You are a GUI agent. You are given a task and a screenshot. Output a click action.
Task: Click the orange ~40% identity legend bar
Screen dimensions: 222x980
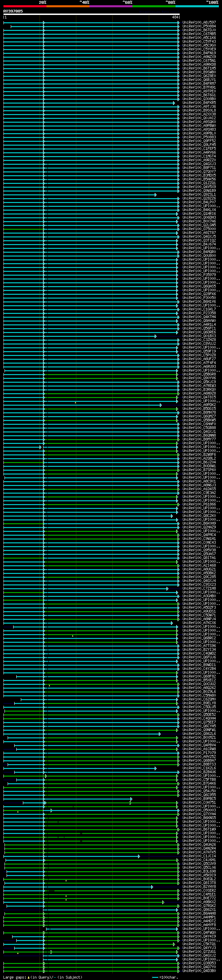pyautogui.click(x=68, y=6)
